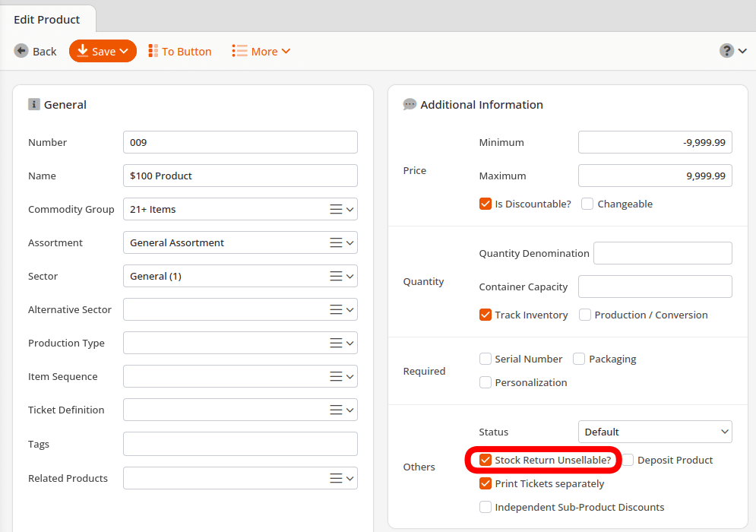Screen dimensions: 756x532
Task: Select the Edit Product tab
Action: pyautogui.click(x=48, y=20)
